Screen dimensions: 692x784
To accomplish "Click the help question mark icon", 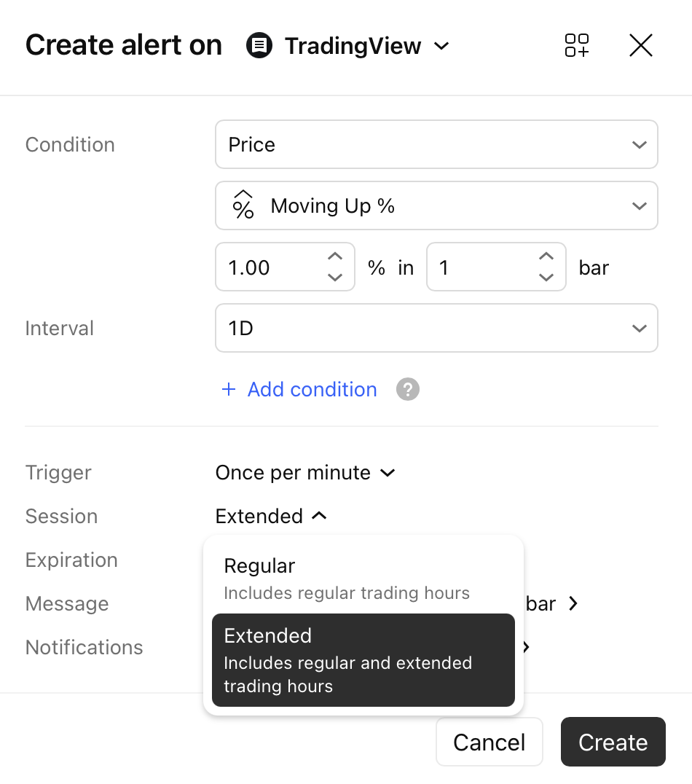I will [x=407, y=389].
